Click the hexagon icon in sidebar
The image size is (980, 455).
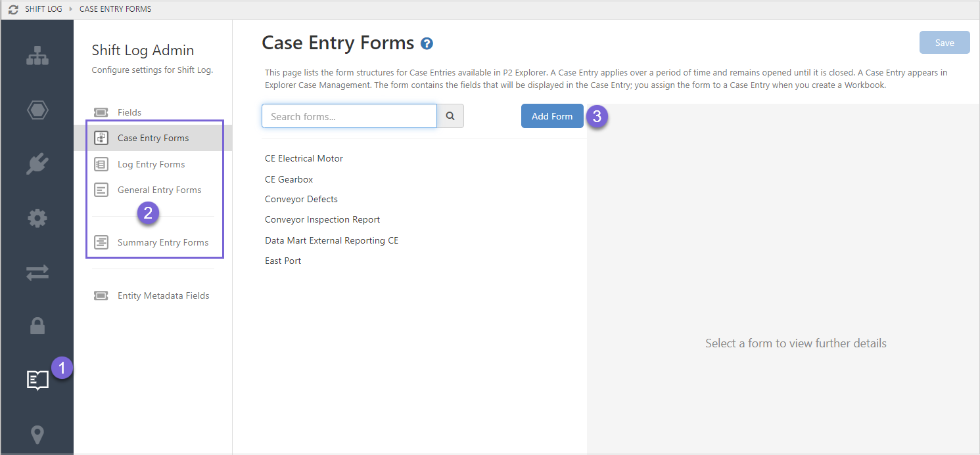coord(37,110)
